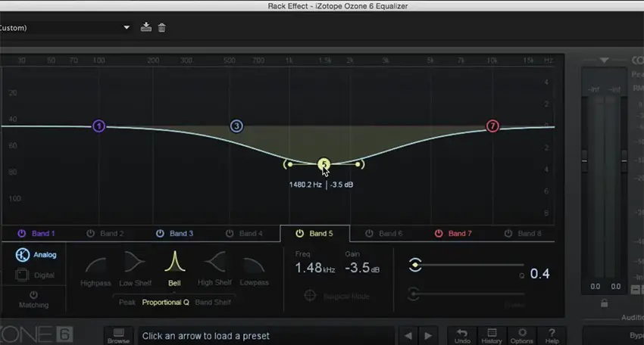Open the History panel

click(x=492, y=336)
